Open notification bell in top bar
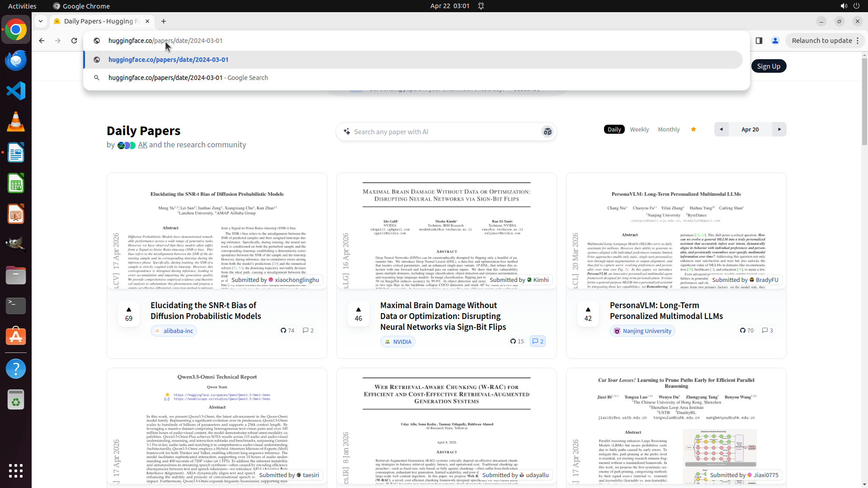868x488 pixels. tap(481, 6)
